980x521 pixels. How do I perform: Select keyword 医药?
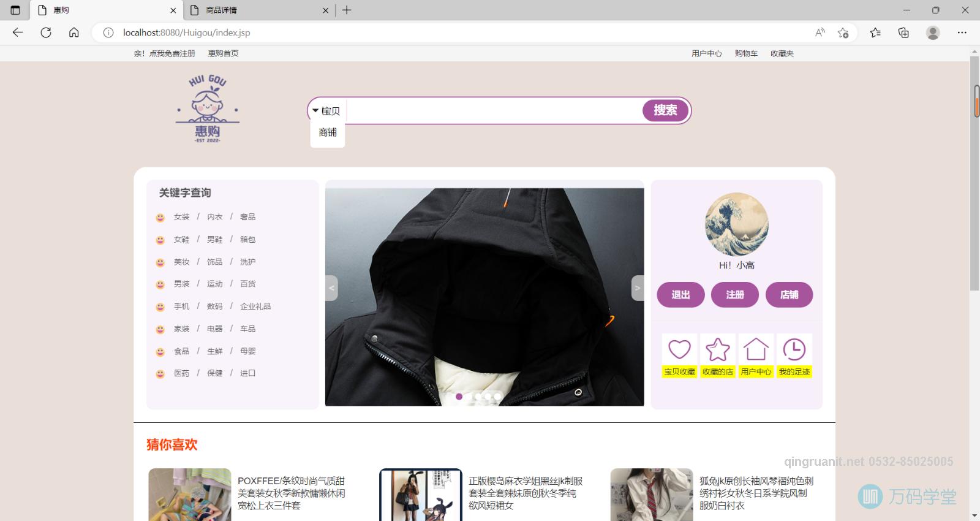point(181,373)
